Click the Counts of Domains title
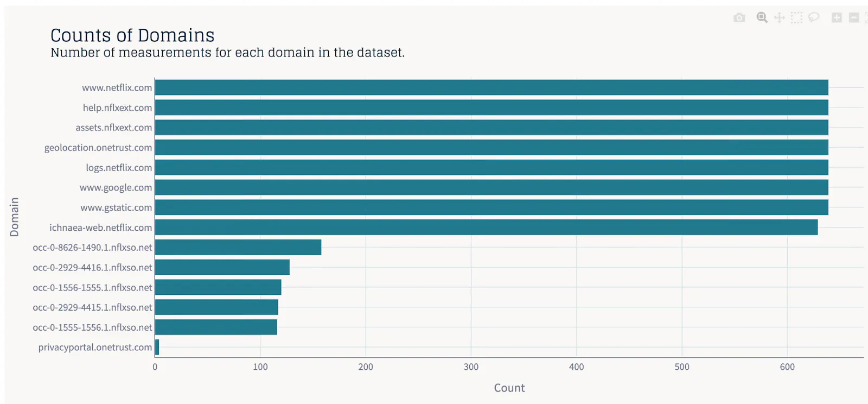The image size is (868, 404). click(x=132, y=35)
